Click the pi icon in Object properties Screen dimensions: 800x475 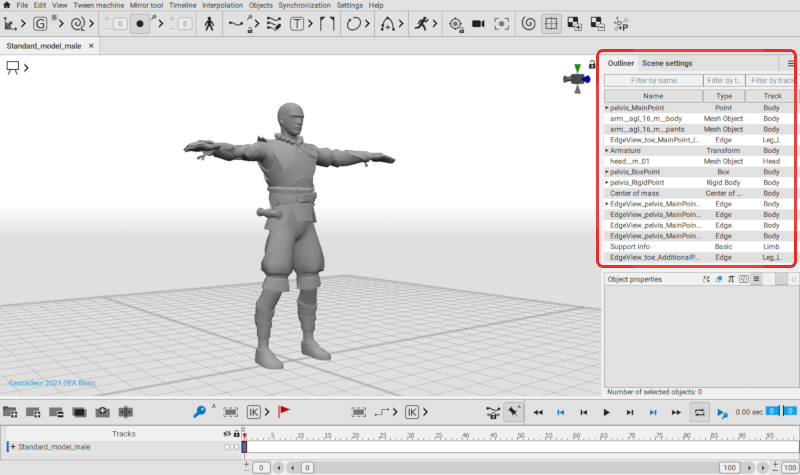731,280
